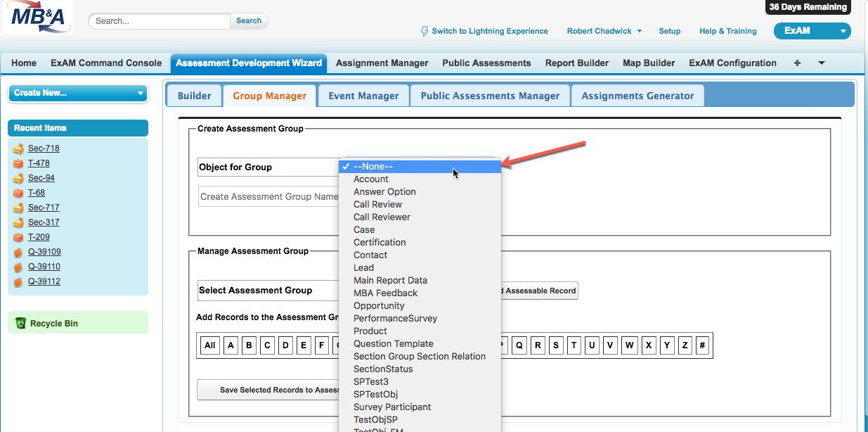The image size is (868, 432).
Task: Click Save Selected Records button
Action: tap(268, 390)
